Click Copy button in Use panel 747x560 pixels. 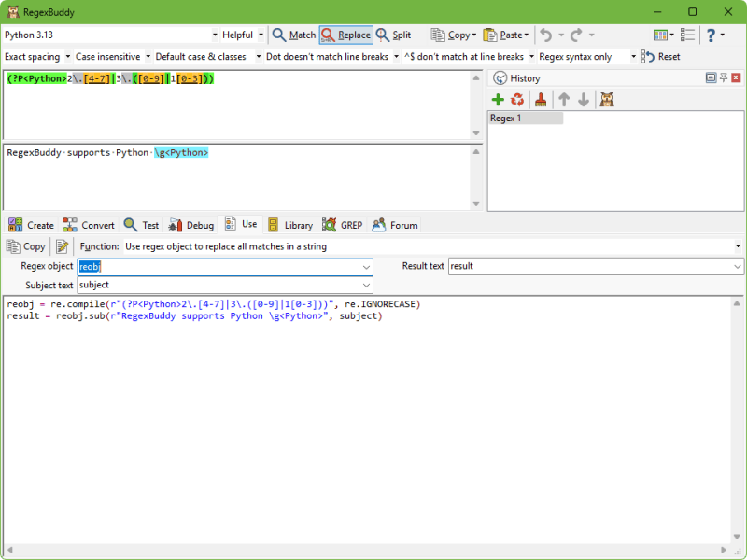(x=26, y=246)
